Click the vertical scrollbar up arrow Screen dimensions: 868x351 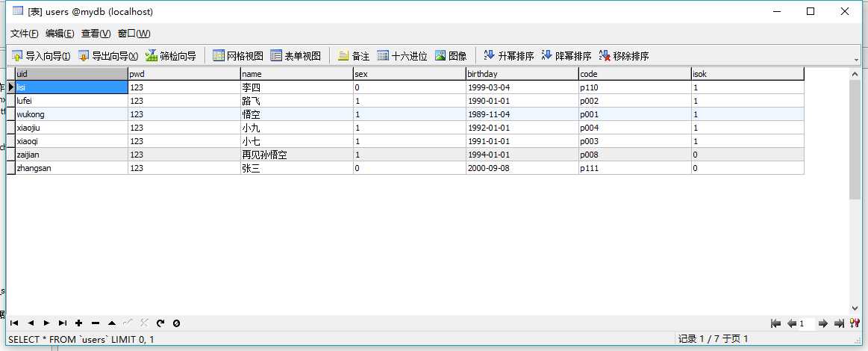[855, 72]
